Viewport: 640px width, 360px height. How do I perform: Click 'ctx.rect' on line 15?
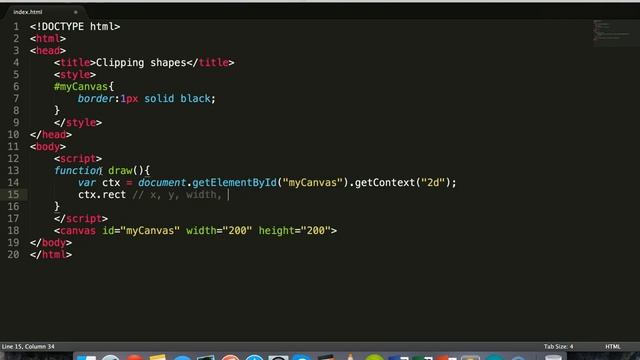coord(102,195)
